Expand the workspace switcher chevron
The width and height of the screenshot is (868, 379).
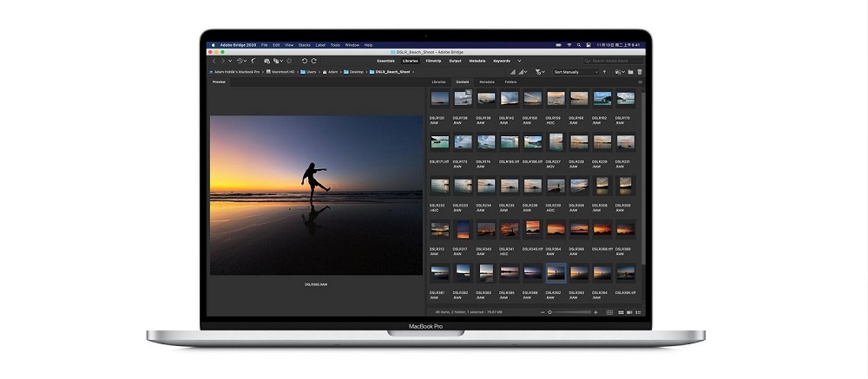(519, 61)
